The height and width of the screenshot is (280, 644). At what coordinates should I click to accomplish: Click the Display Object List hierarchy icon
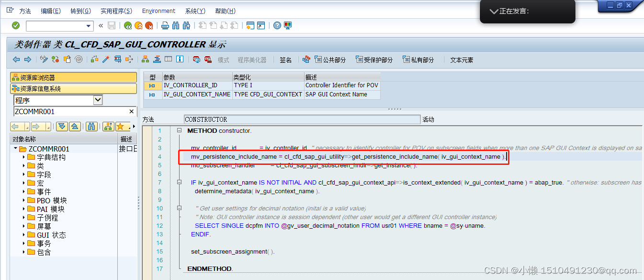[145, 59]
